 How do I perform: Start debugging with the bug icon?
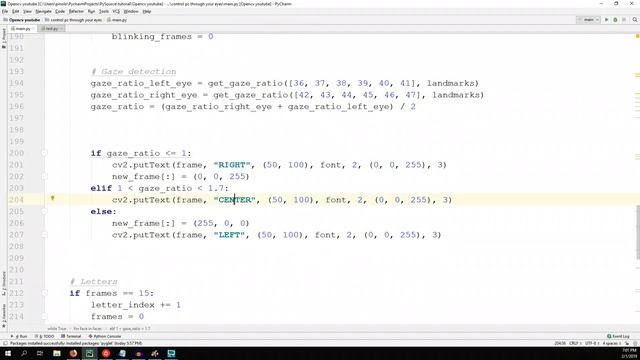point(615,20)
